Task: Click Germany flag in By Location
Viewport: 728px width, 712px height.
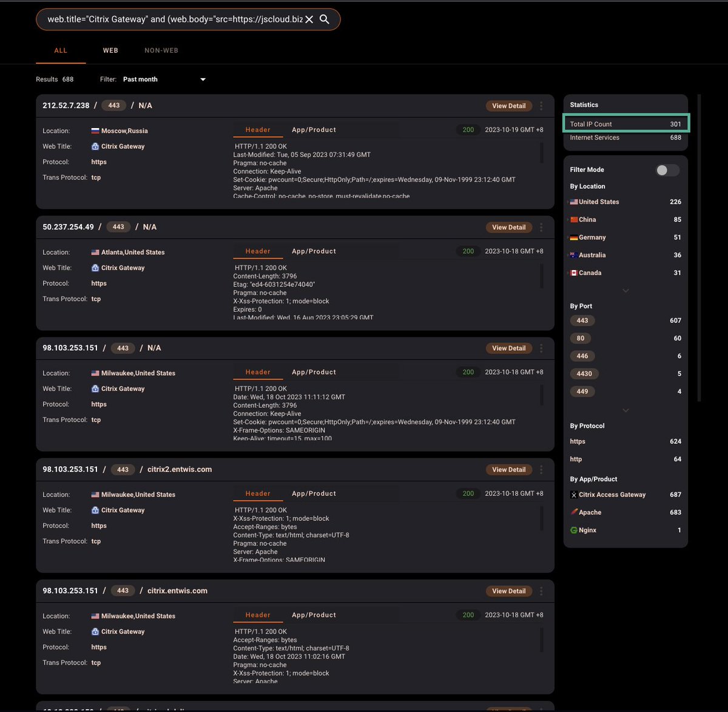Action: (573, 237)
